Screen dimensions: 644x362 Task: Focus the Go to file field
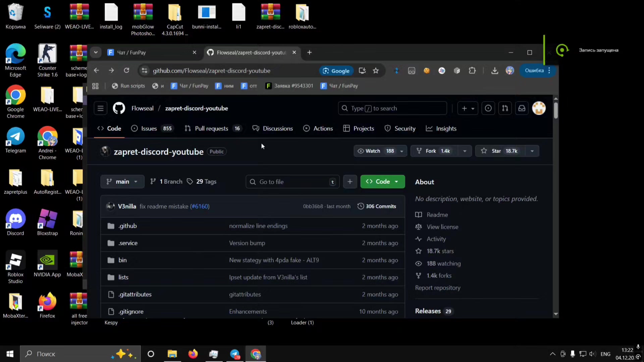click(292, 182)
